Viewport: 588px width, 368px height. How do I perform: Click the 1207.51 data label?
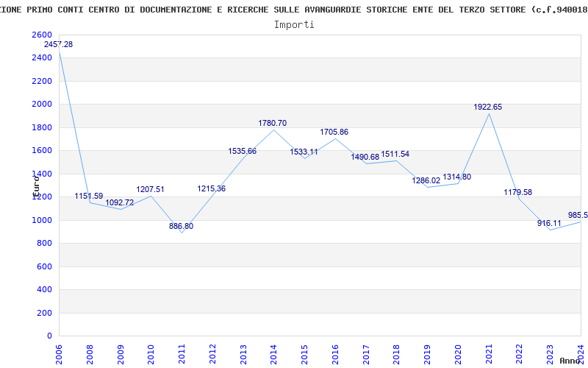click(x=151, y=190)
